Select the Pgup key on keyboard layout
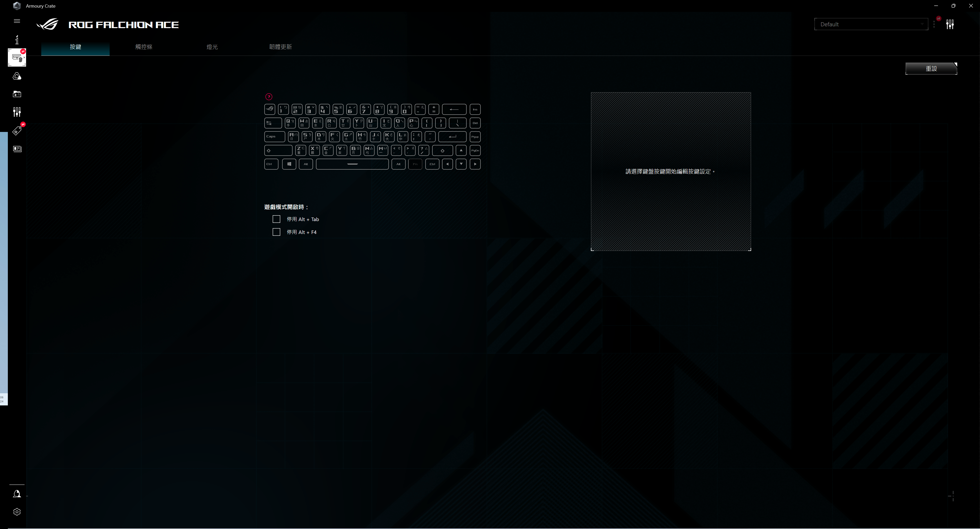 tap(475, 137)
